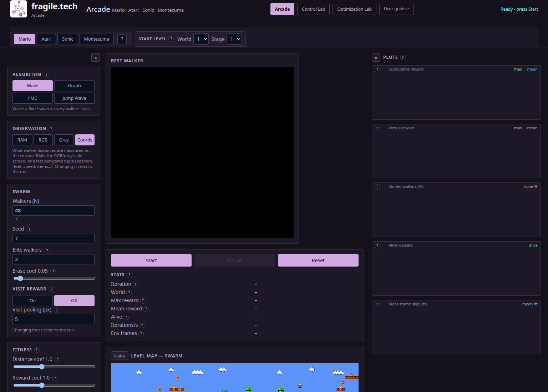Click the fragile.tech logo icon
The width and height of the screenshot is (548, 392).
[x=19, y=9]
